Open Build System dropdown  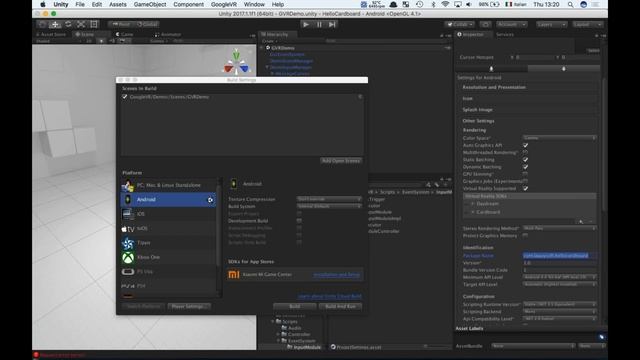click(x=329, y=206)
